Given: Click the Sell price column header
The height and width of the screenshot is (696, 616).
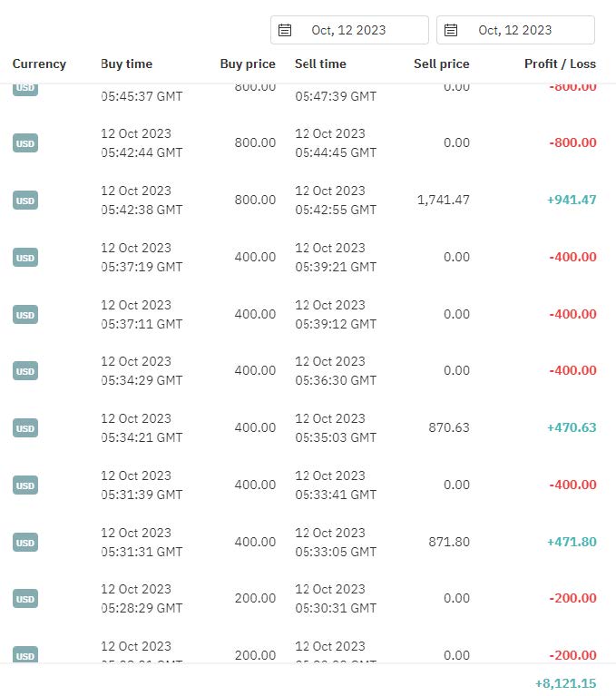Looking at the screenshot, I should [x=441, y=64].
